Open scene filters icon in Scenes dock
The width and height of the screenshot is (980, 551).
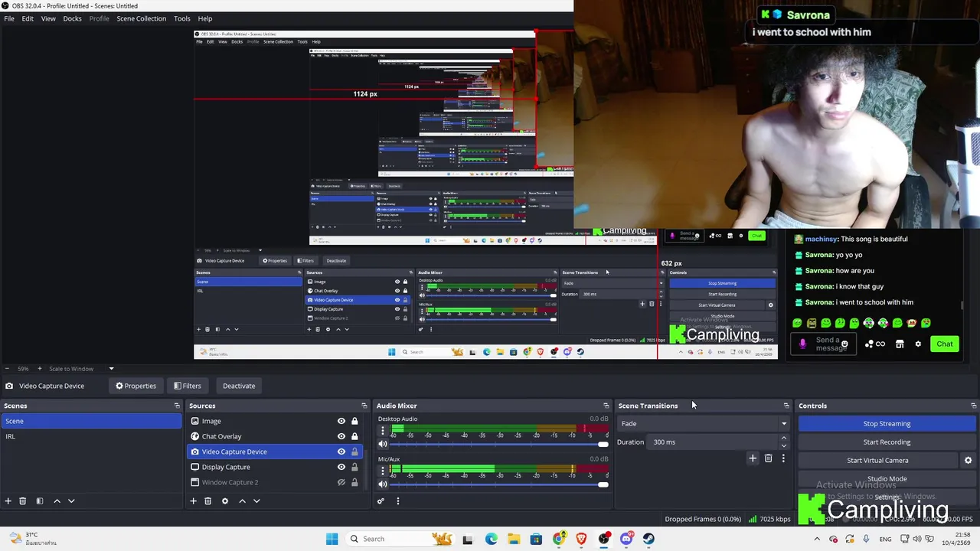click(40, 500)
